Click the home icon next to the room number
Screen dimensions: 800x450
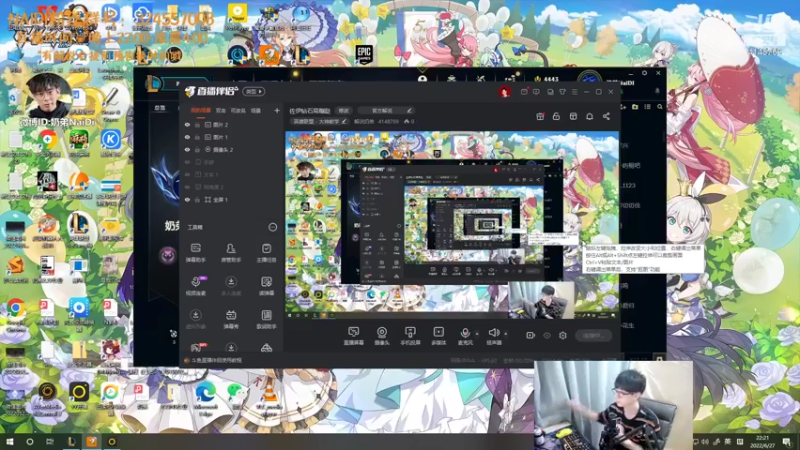pos(407,121)
